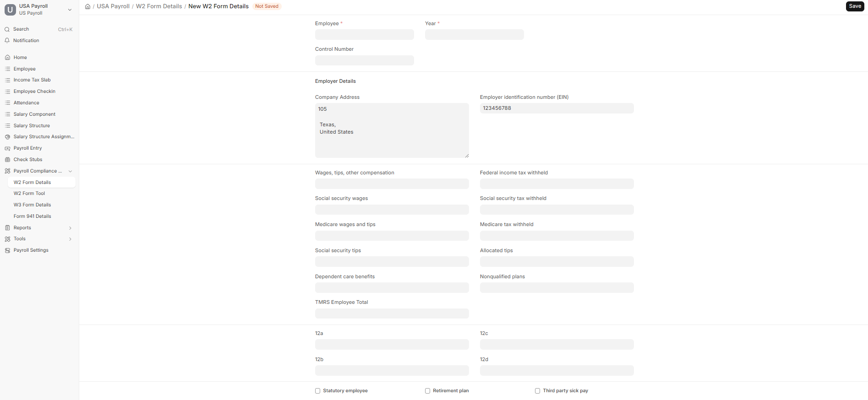Screen dimensions: 868x400
Task: Select W2 Form Details sidebar item
Action: point(42,182)
